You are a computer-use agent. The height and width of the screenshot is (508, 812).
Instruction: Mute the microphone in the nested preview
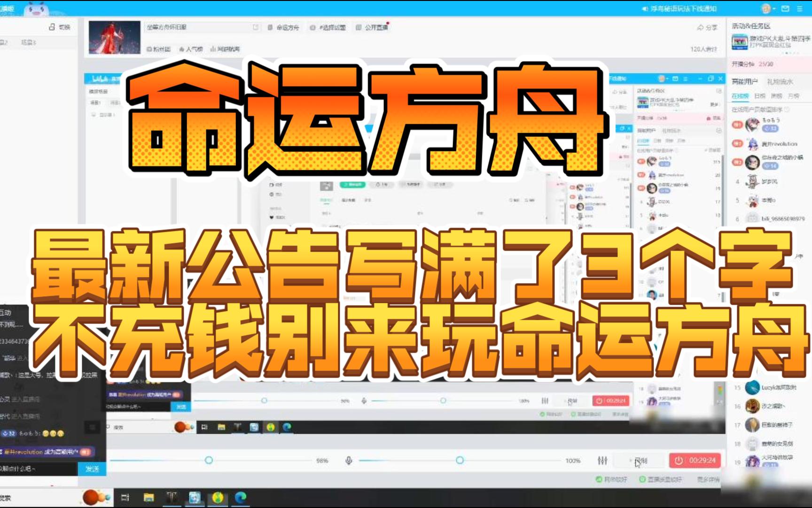pyautogui.click(x=364, y=401)
